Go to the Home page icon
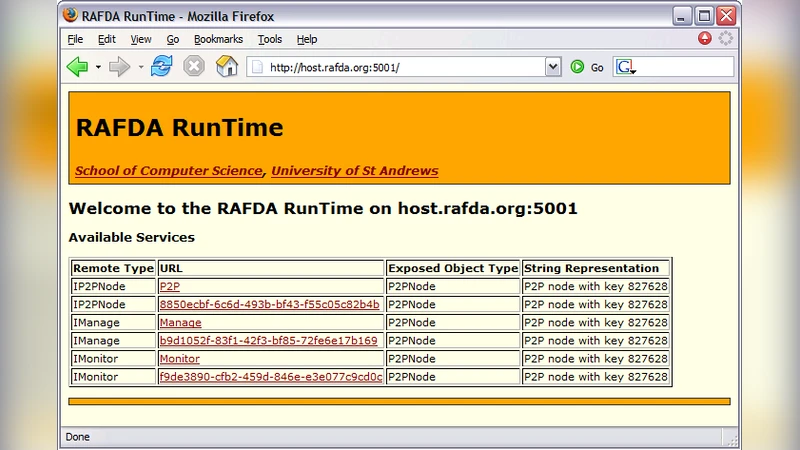The width and height of the screenshot is (800, 450). click(x=227, y=67)
